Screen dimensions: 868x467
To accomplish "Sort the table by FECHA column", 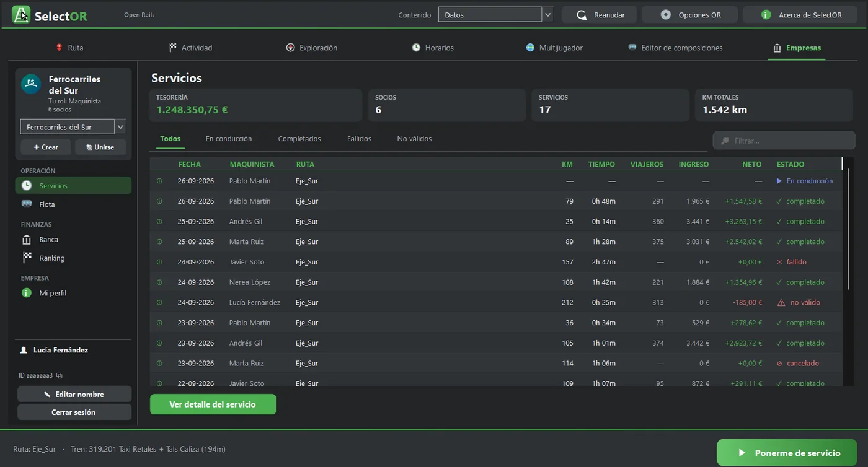I will (x=189, y=164).
